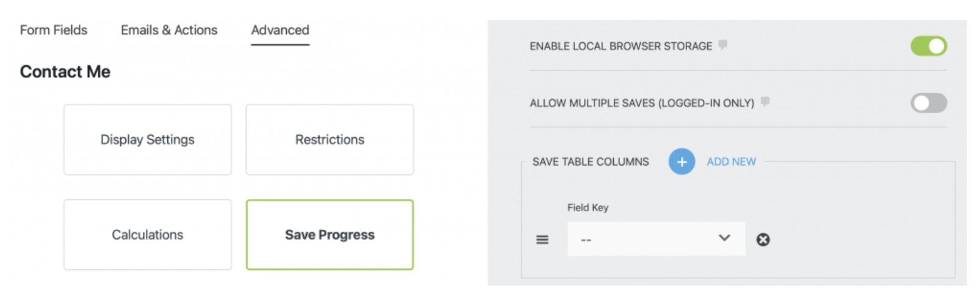This screenshot has width=980, height=295.
Task: Open the Display Settings section
Action: pos(148,140)
